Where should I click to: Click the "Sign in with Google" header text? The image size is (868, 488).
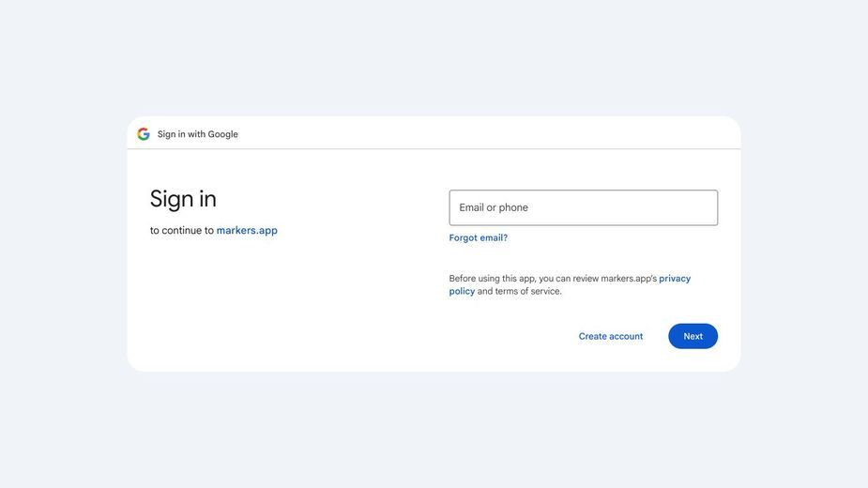click(198, 134)
